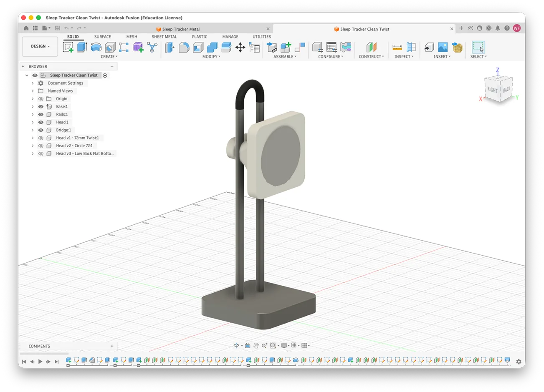Select the Joint tool in Assemble
This screenshot has height=392, width=544.
[300, 47]
